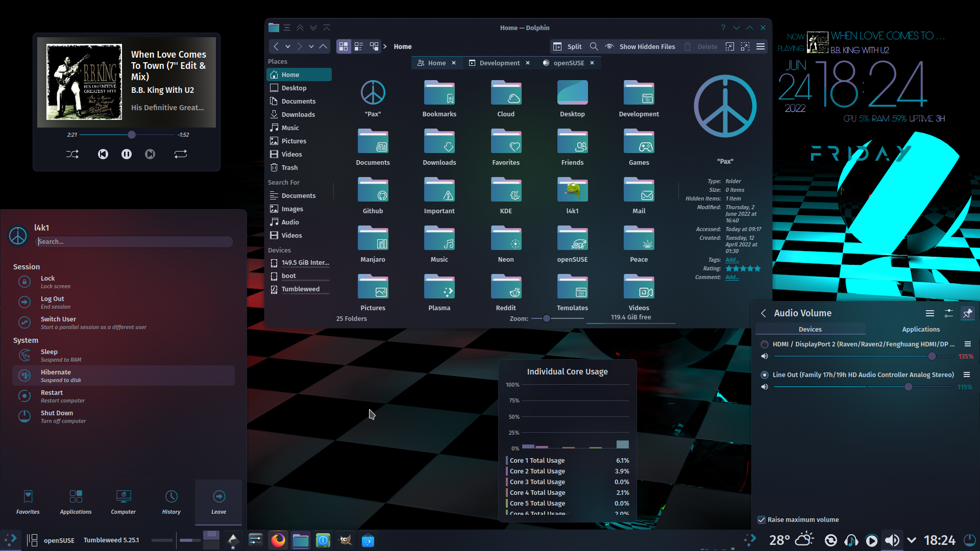Select Downloads in Dolphin Places sidebar
The width and height of the screenshot is (980, 551).
click(x=299, y=114)
